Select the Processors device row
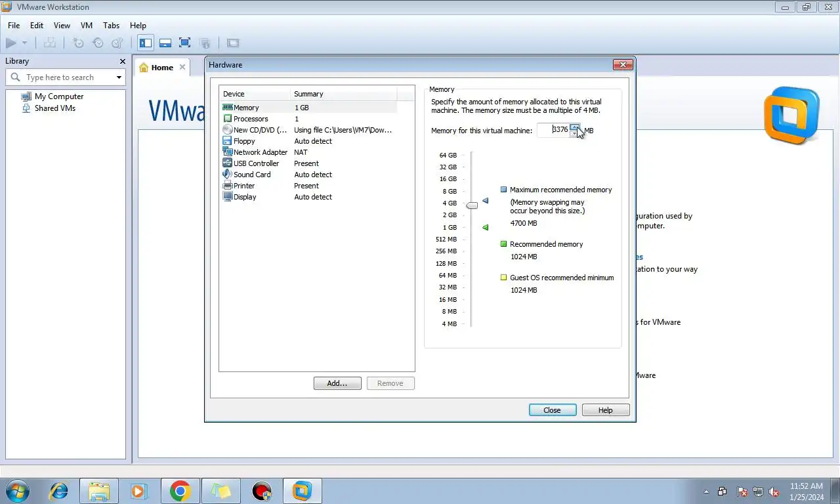 (309, 119)
